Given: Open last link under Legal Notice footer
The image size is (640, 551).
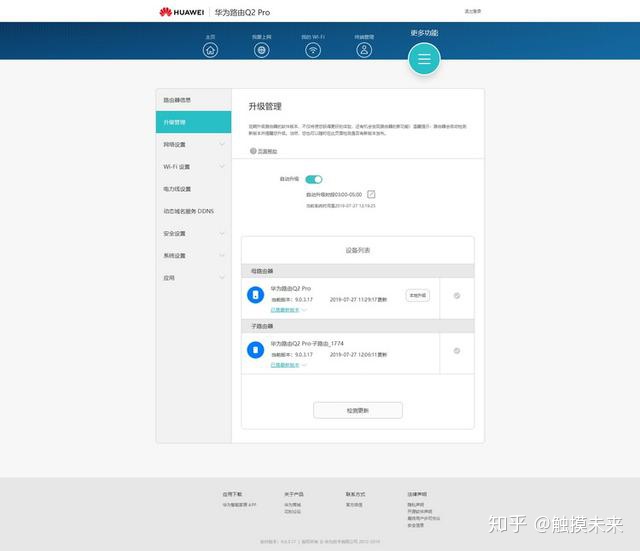Looking at the screenshot, I should click(x=416, y=525).
